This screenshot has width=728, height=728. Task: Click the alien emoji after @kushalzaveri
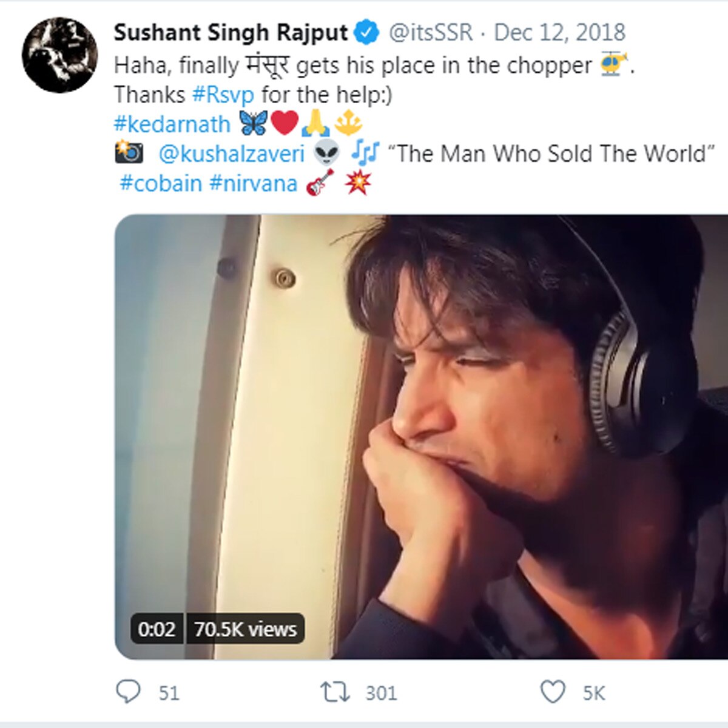click(x=326, y=153)
